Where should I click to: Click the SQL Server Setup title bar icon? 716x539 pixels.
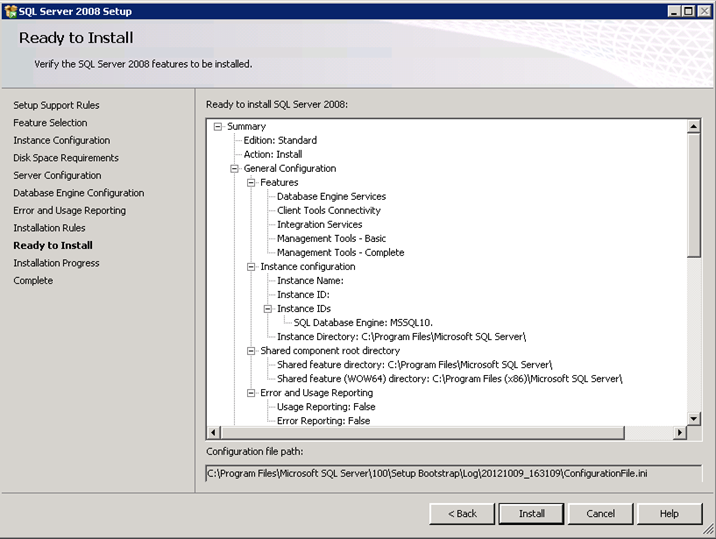pyautogui.click(x=10, y=11)
